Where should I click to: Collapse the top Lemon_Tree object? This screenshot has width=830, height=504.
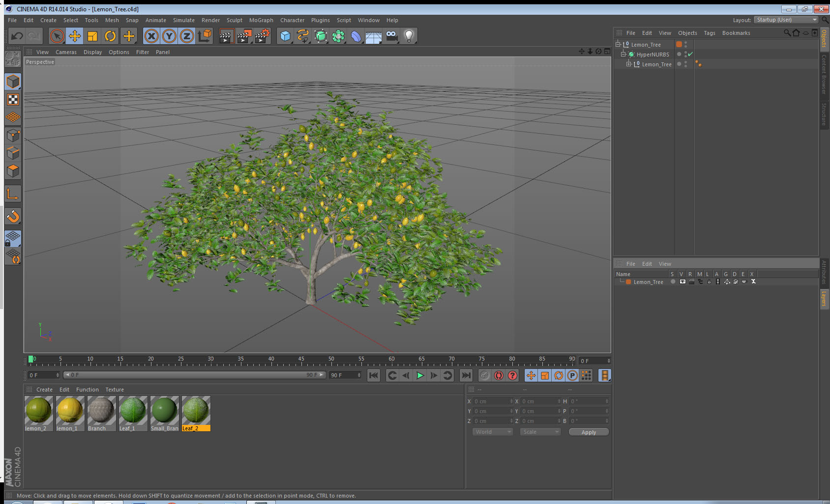(x=618, y=44)
